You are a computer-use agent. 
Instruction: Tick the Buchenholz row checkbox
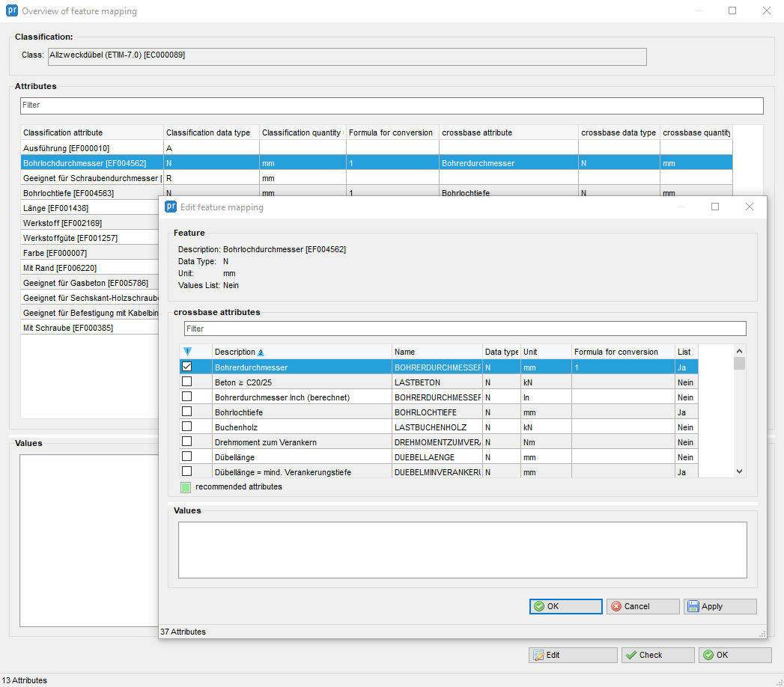[187, 427]
